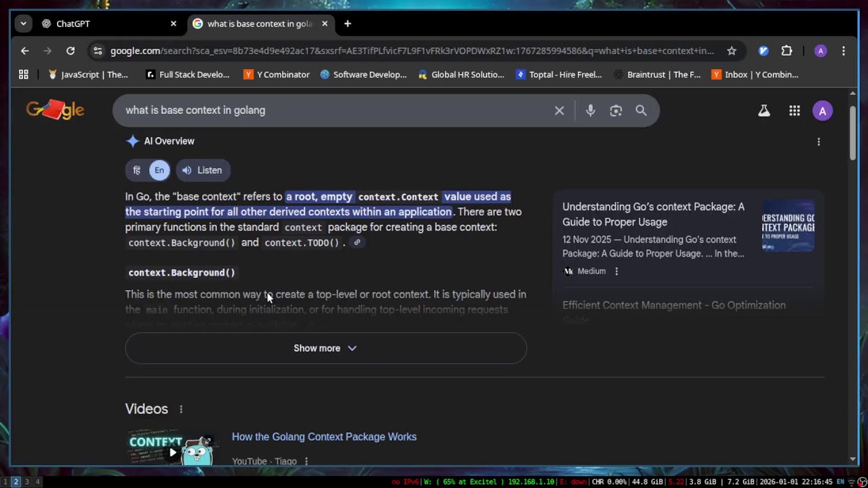Screen dimensions: 868x488
Task: Click the page vertical scrollbar
Action: click(x=853, y=133)
